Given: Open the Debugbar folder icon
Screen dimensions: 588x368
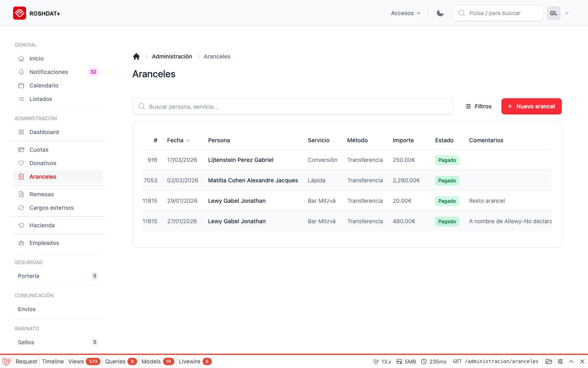Looking at the screenshot, I should click(549, 361).
